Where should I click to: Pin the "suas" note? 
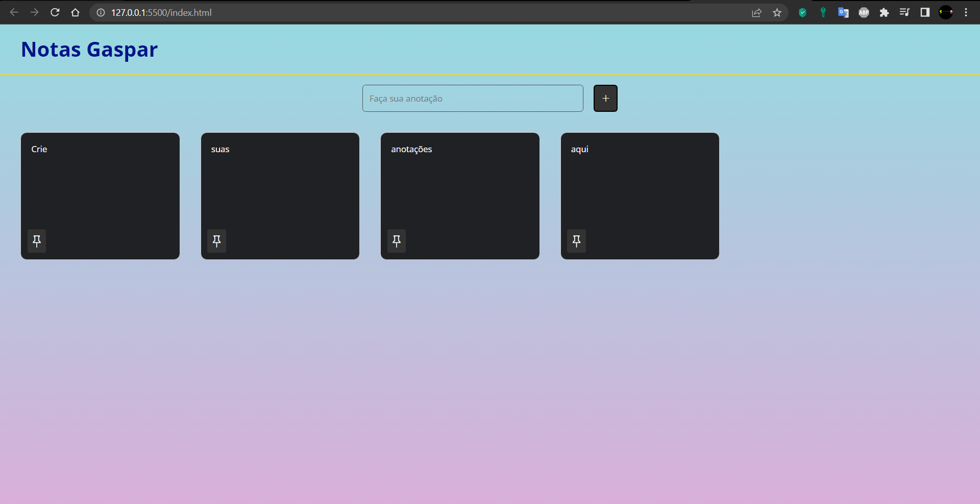[x=216, y=241]
